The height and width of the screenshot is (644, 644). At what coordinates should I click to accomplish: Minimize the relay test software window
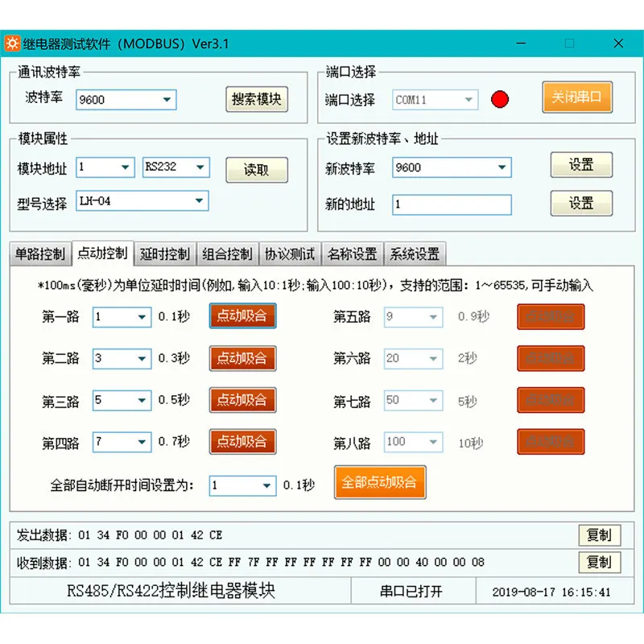pos(521,43)
